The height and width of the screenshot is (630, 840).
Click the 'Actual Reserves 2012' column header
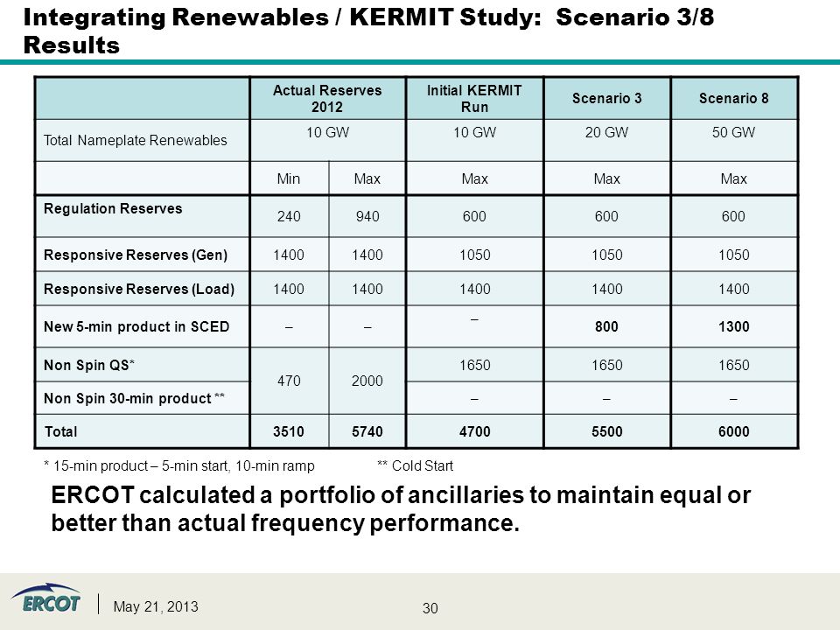327,99
